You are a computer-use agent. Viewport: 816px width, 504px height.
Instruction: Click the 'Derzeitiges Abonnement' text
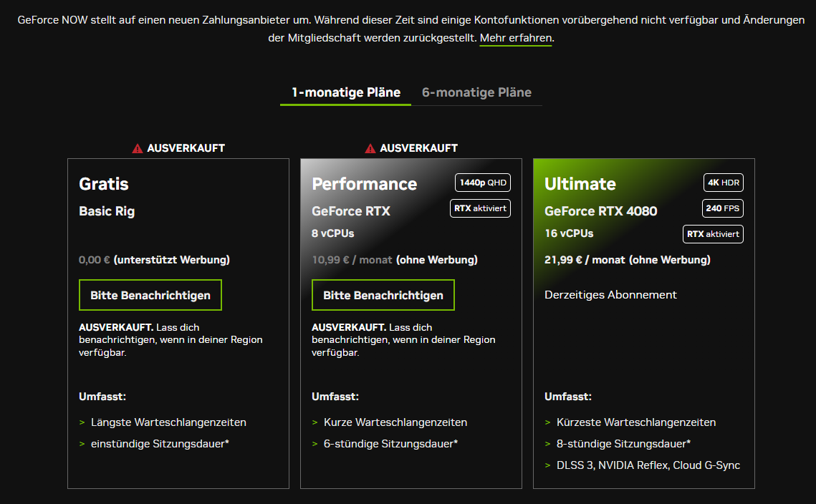click(610, 295)
